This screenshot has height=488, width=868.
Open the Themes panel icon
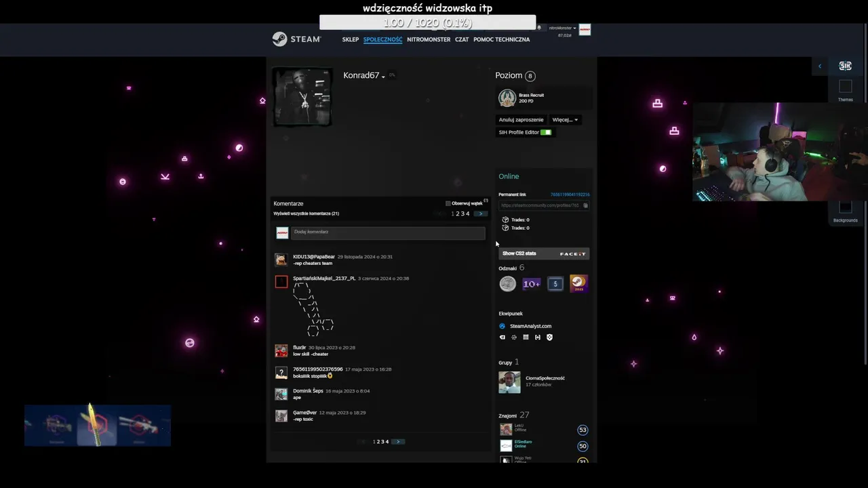pyautogui.click(x=845, y=86)
